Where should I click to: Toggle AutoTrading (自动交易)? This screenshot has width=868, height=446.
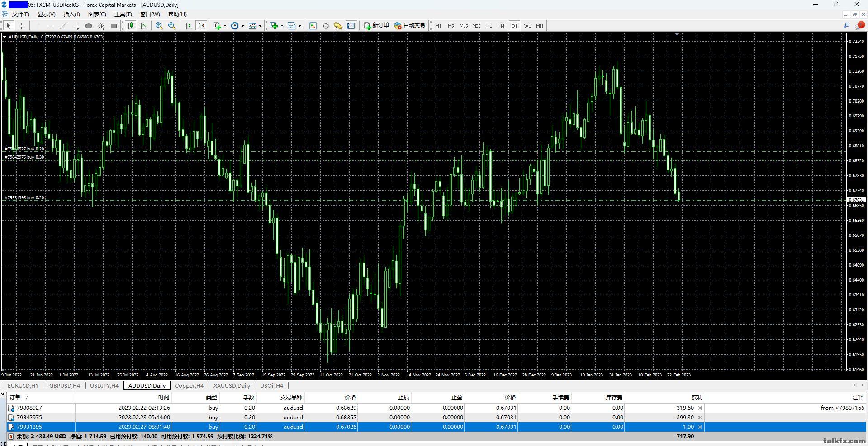point(409,26)
